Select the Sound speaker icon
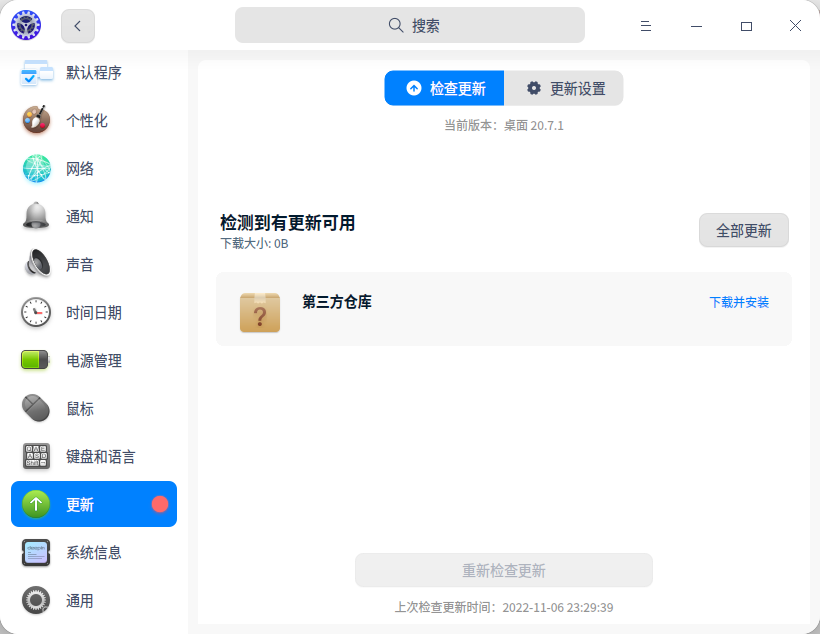The width and height of the screenshot is (820, 634). [37, 263]
